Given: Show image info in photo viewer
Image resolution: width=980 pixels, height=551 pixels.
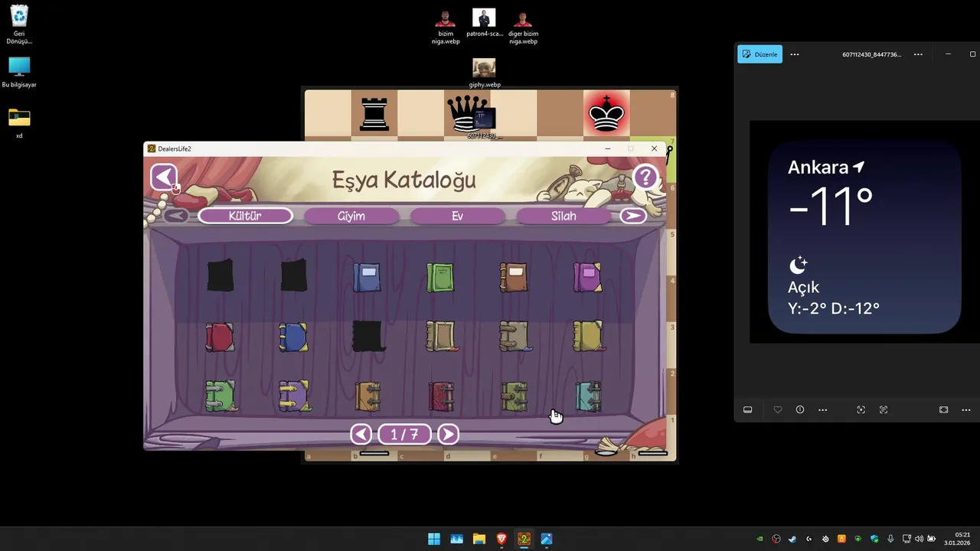Looking at the screenshot, I should [x=800, y=410].
